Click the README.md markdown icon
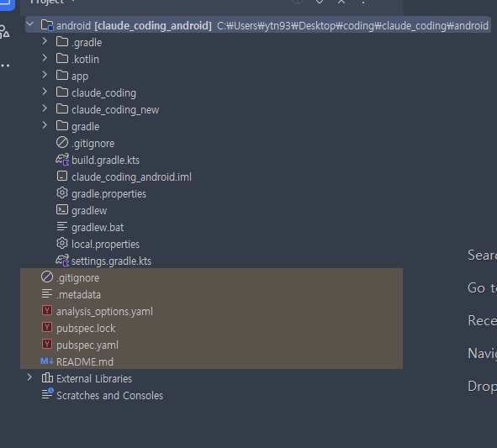The width and height of the screenshot is (497, 448). point(47,361)
